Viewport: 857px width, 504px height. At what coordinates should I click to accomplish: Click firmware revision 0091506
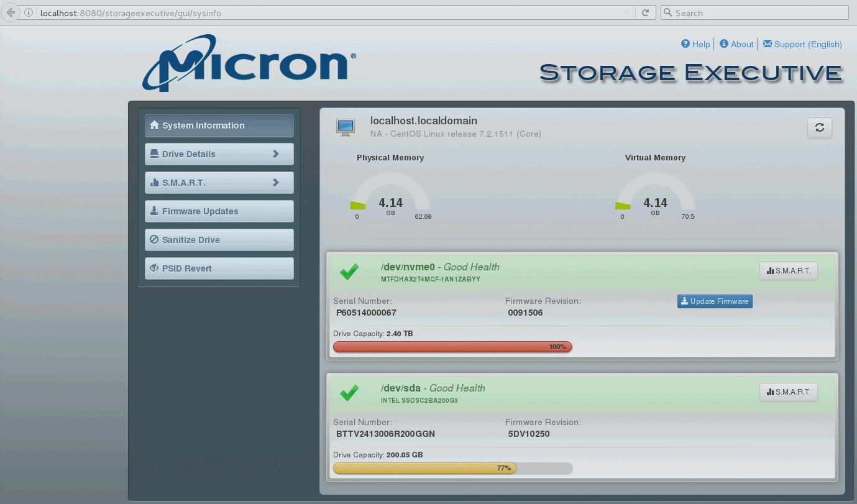[525, 313]
